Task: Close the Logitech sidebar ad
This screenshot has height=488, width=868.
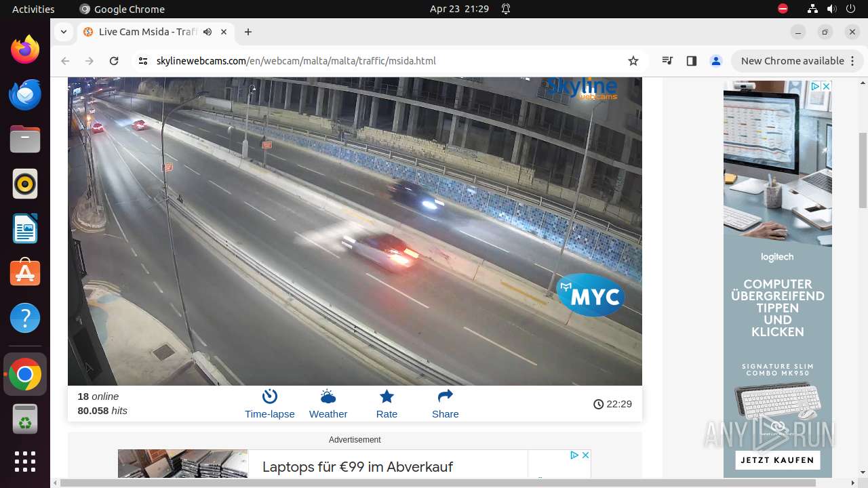Action: pos(826,86)
